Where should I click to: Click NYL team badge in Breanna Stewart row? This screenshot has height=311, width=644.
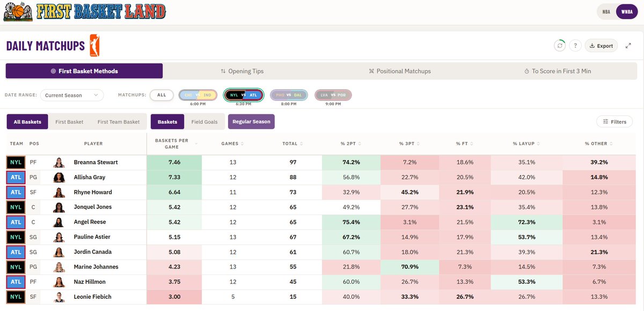[x=16, y=162]
